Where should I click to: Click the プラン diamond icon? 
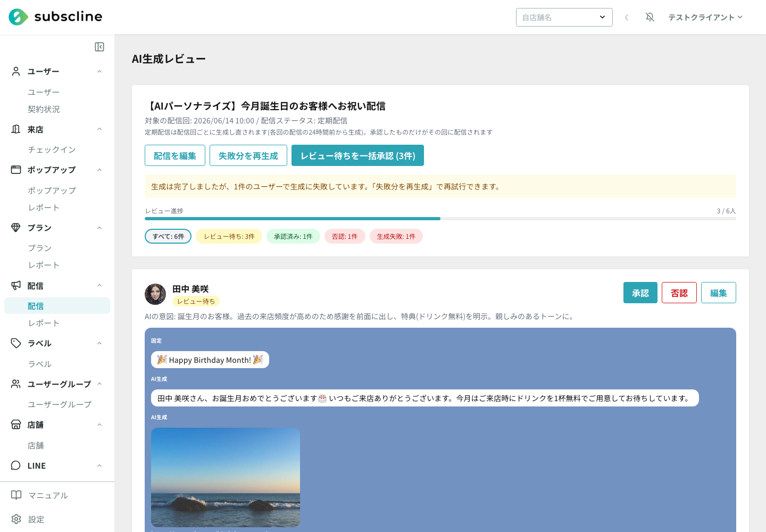click(x=16, y=228)
